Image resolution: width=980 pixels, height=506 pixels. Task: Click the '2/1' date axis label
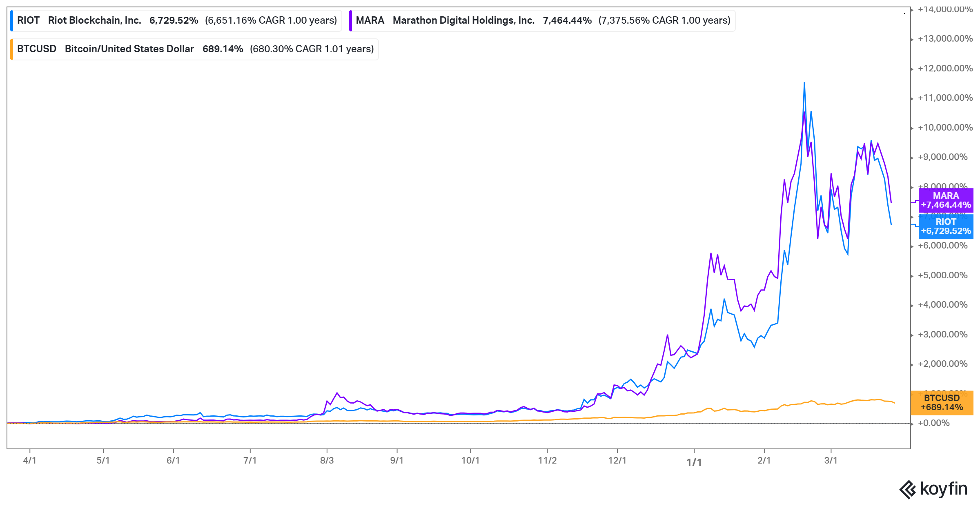click(764, 460)
